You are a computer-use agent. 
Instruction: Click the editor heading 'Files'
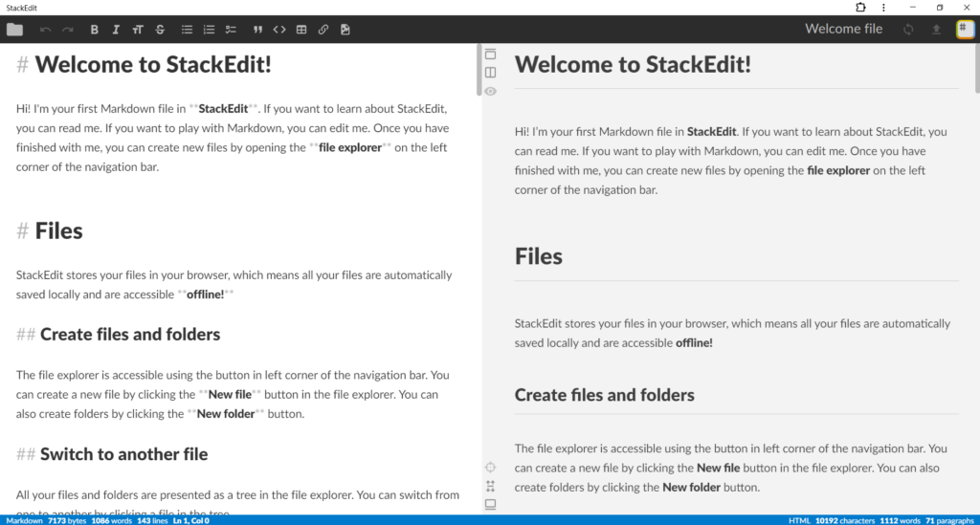[x=58, y=231]
